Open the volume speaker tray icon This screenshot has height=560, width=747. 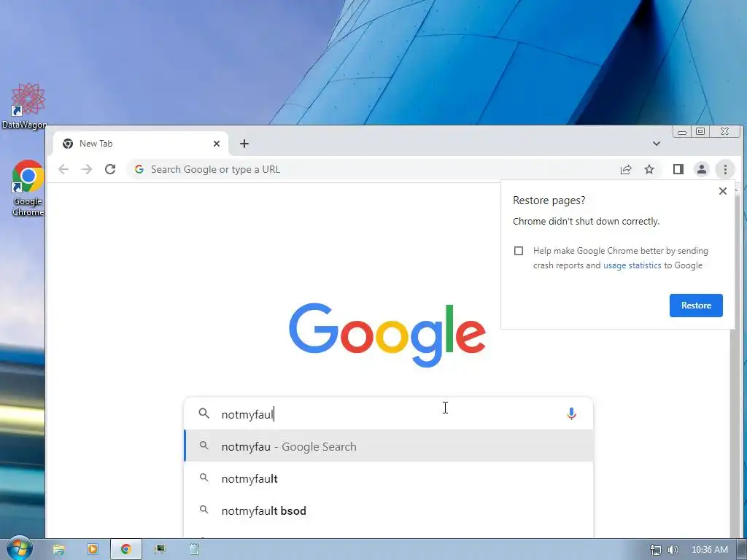pos(673,550)
